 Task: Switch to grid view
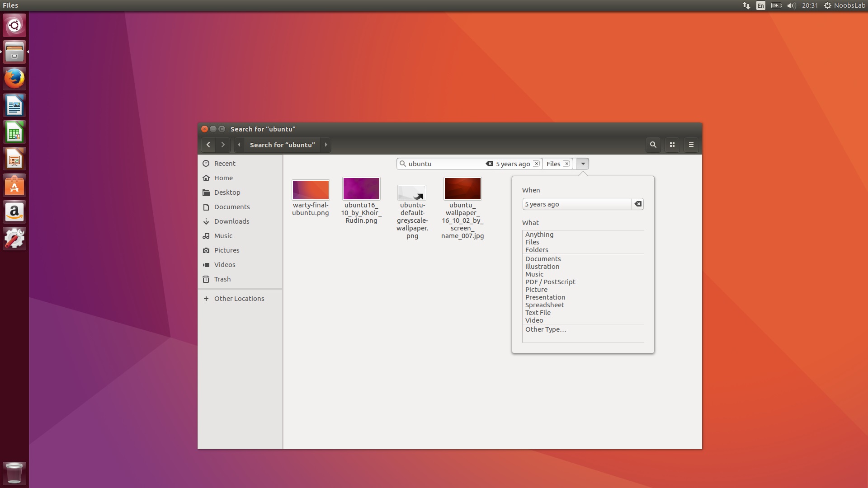pos(672,145)
